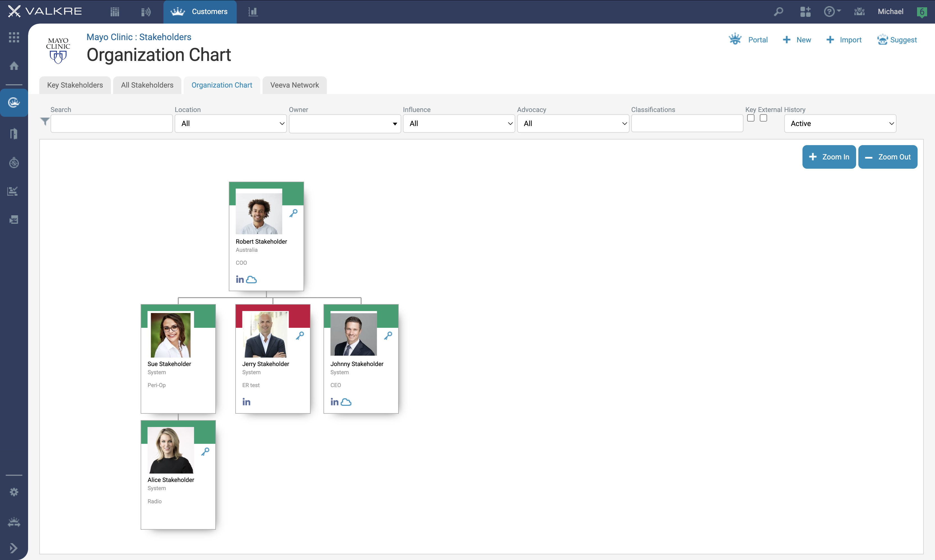Select the Organization Chart tab

click(222, 85)
